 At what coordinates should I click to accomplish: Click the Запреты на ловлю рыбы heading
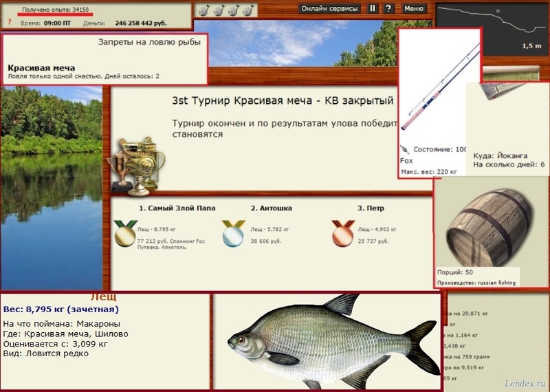coord(149,43)
